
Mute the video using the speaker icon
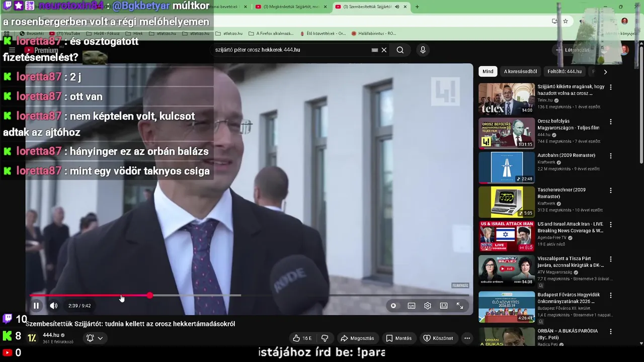point(53,306)
